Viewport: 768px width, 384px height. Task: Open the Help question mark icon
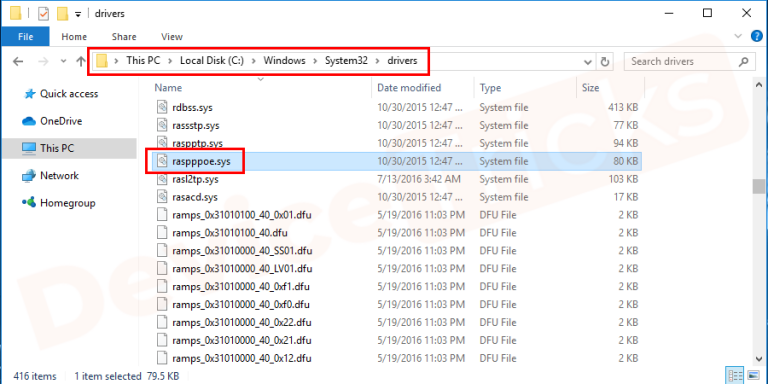pyautogui.click(x=757, y=36)
